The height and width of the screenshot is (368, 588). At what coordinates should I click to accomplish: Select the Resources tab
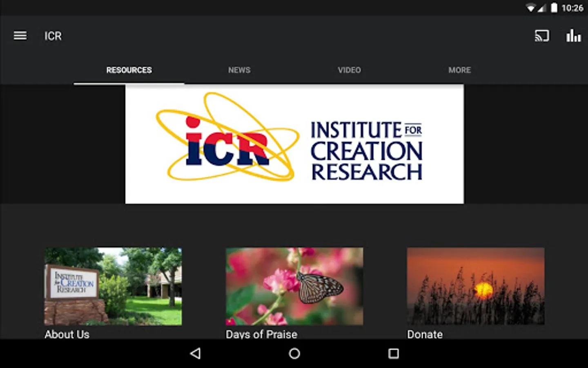click(x=129, y=70)
